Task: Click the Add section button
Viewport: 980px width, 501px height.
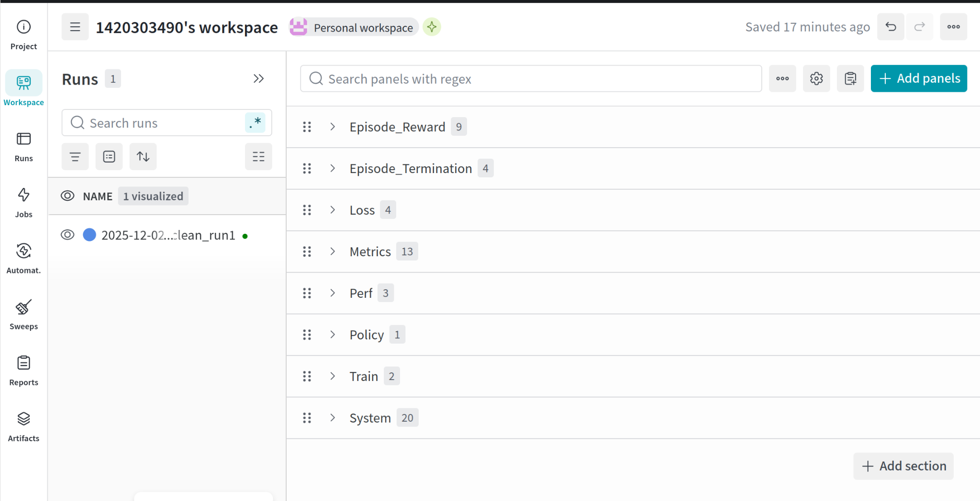Action: 903,466
